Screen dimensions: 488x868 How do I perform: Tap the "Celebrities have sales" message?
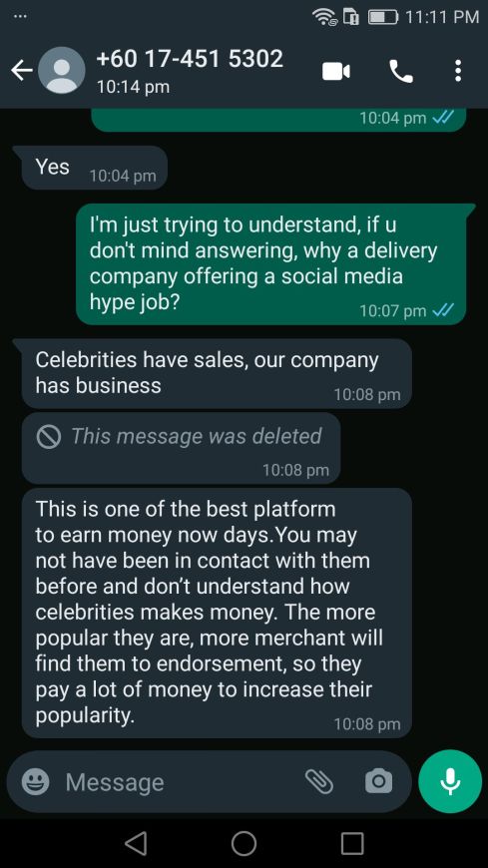coord(218,373)
